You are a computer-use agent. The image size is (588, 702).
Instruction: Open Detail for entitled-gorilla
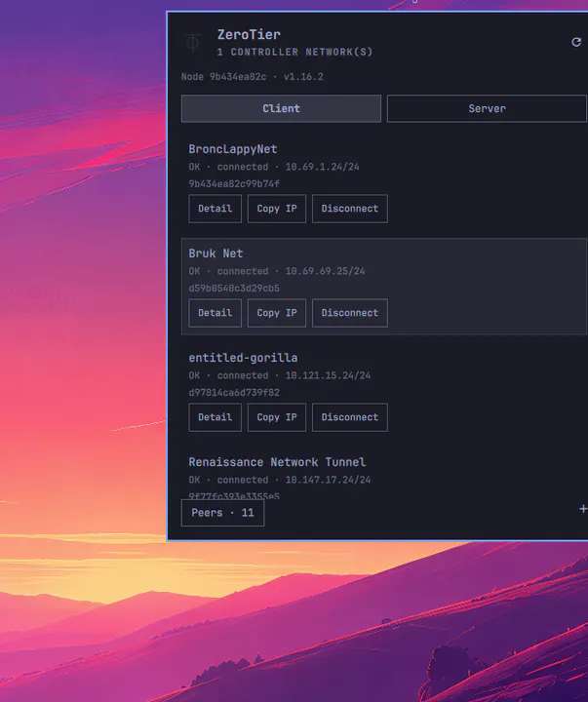[x=215, y=417]
